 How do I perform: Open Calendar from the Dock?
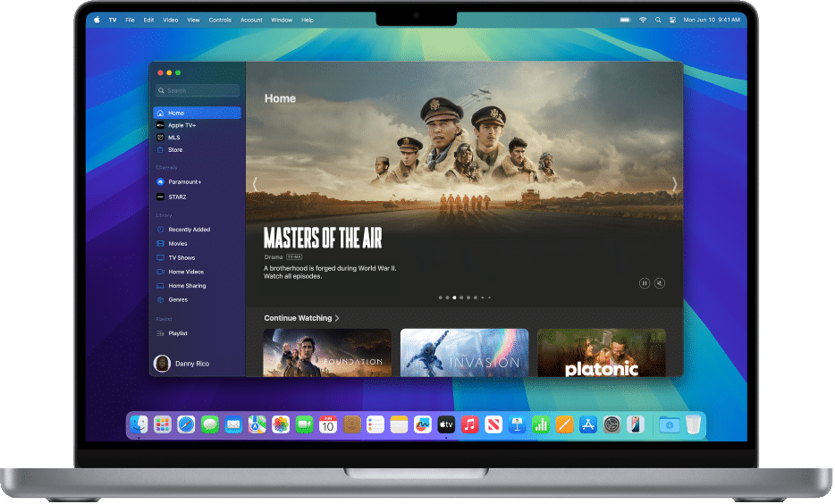328,424
